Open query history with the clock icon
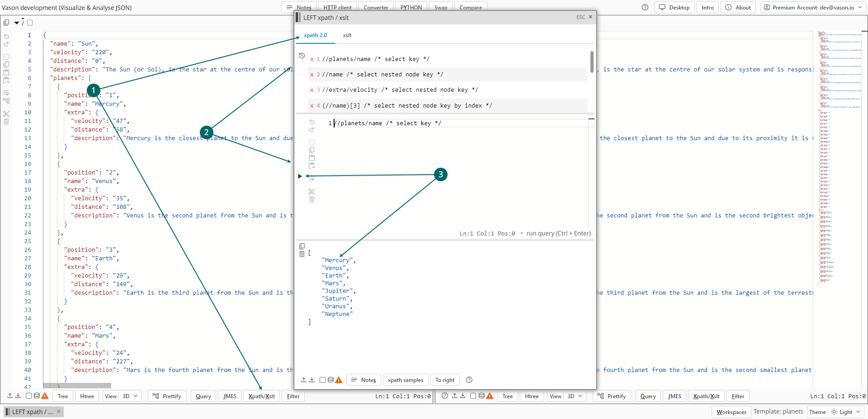 point(302,56)
